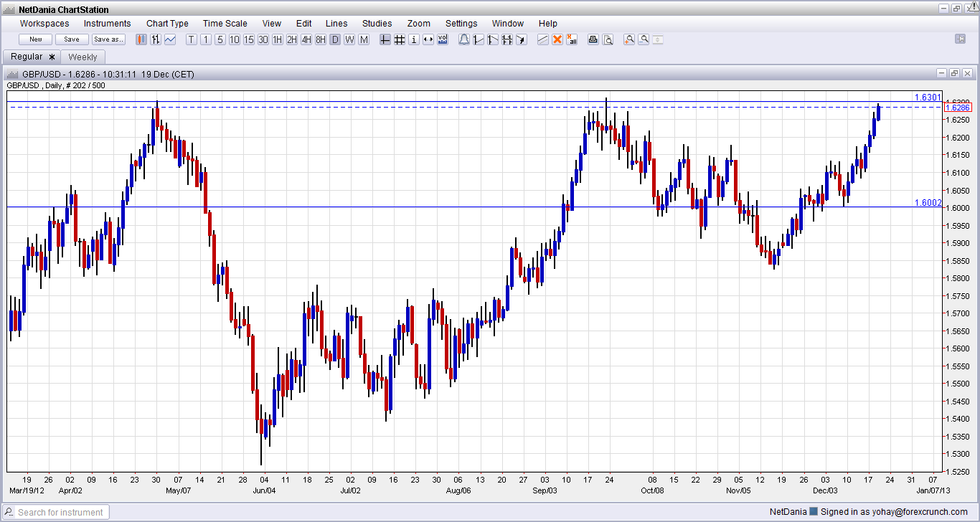980x522 pixels.
Task: Open the Chart Type menu
Action: point(167,24)
